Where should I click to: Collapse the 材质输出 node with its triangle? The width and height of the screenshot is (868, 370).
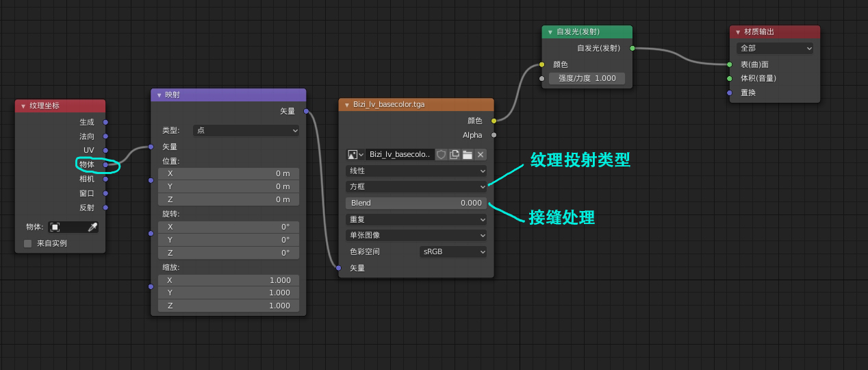pos(738,32)
